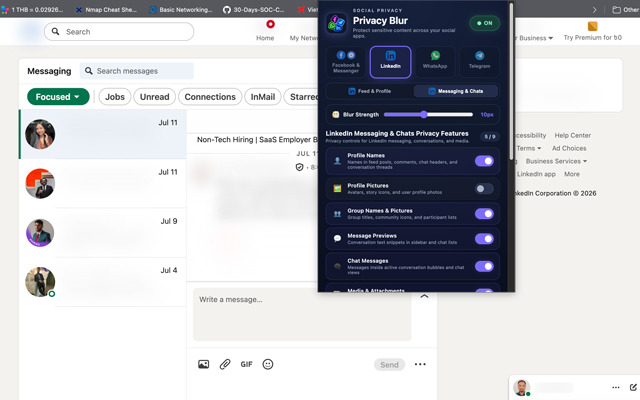This screenshot has width=640, height=400.
Task: Go to LinkedIn Home
Action: (265, 31)
